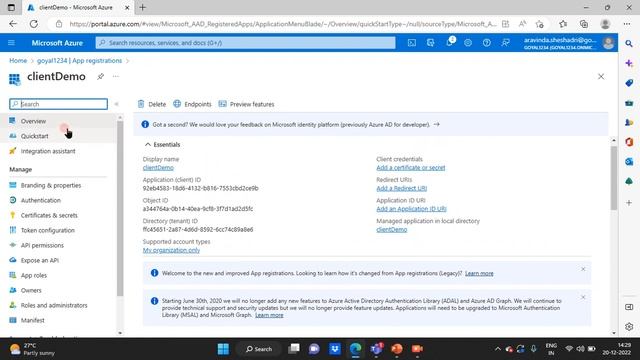The image size is (640, 360).
Task: Collapse the left navigation menu
Action: pyautogui.click(x=116, y=104)
